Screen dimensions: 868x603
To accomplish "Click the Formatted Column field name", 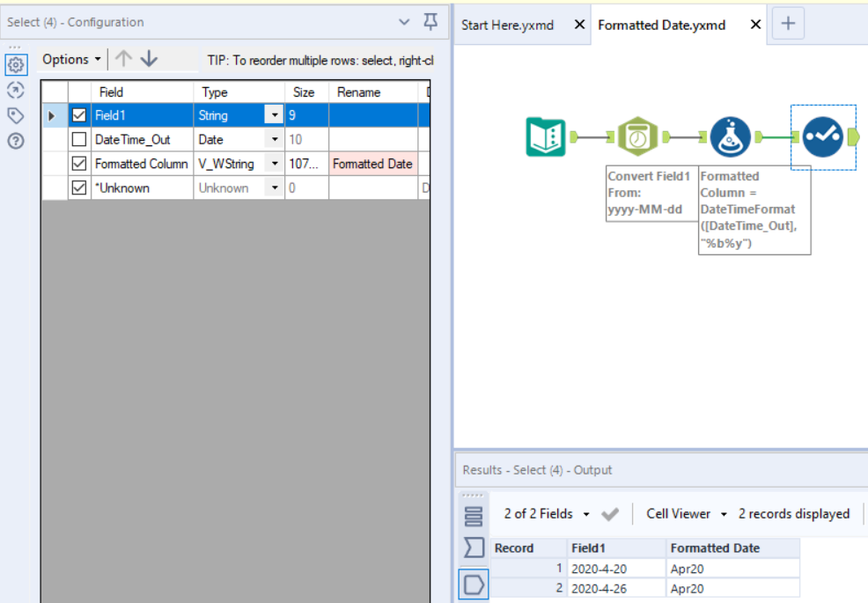I will 141,164.
